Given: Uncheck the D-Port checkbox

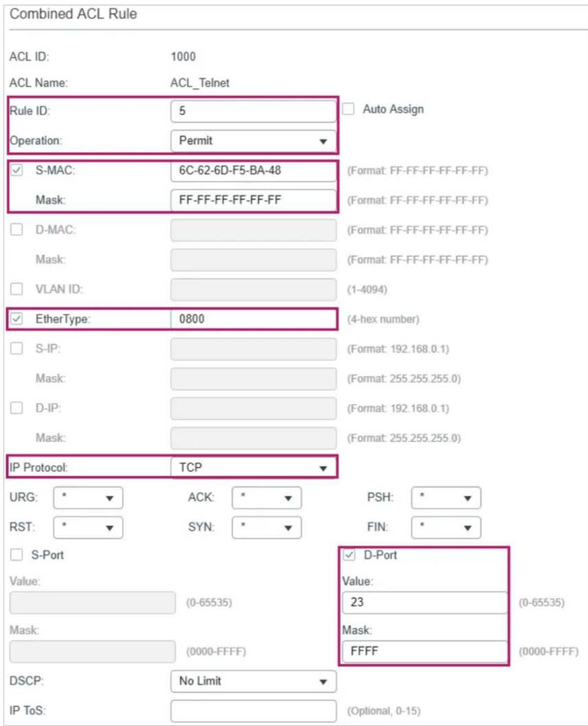Looking at the screenshot, I should tap(349, 554).
